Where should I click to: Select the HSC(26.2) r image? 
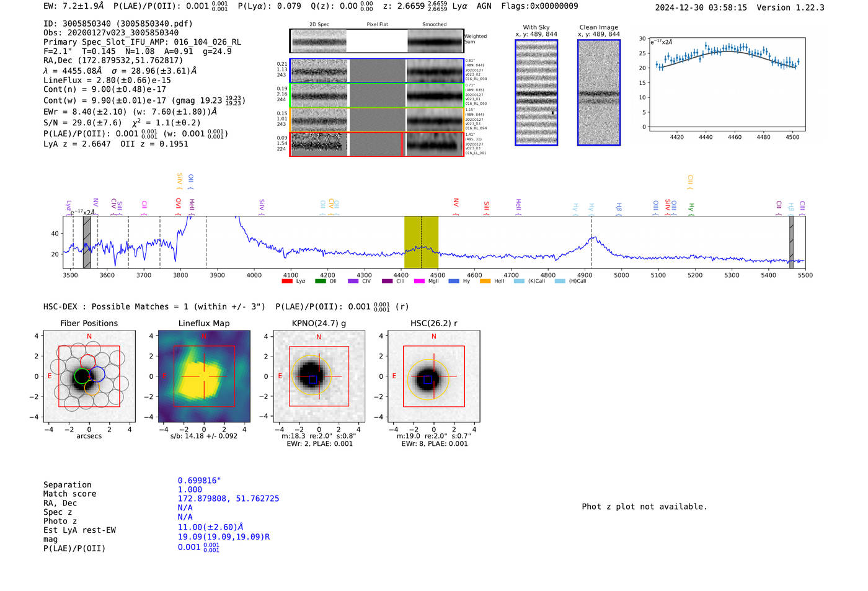coord(433,376)
